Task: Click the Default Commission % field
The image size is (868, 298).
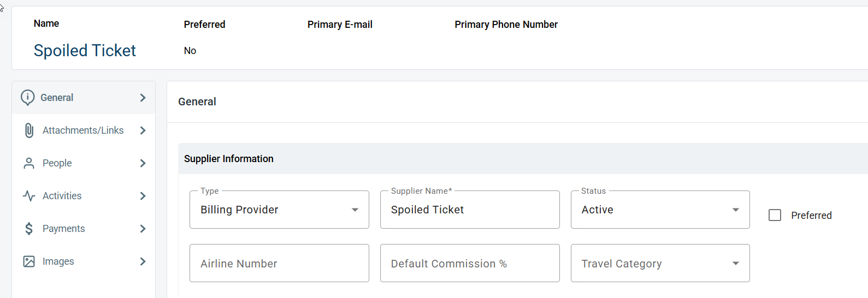Action: (470, 263)
